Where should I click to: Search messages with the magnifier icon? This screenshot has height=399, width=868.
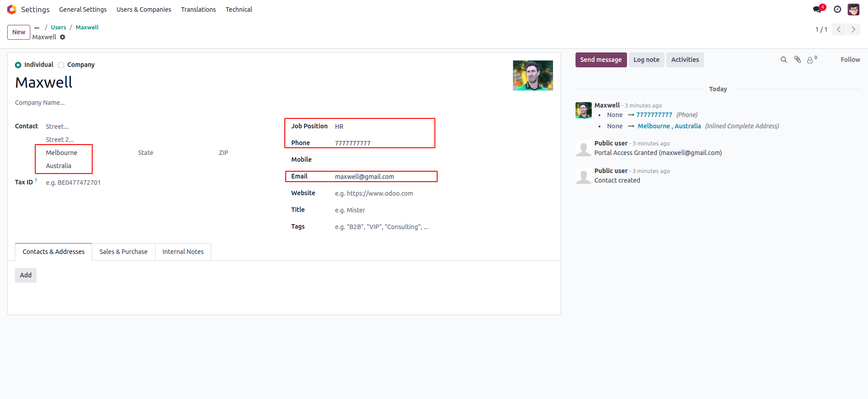coord(783,60)
